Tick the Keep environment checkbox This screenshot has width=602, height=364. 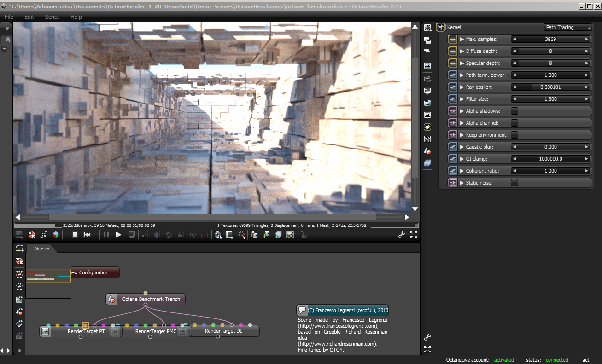point(514,135)
